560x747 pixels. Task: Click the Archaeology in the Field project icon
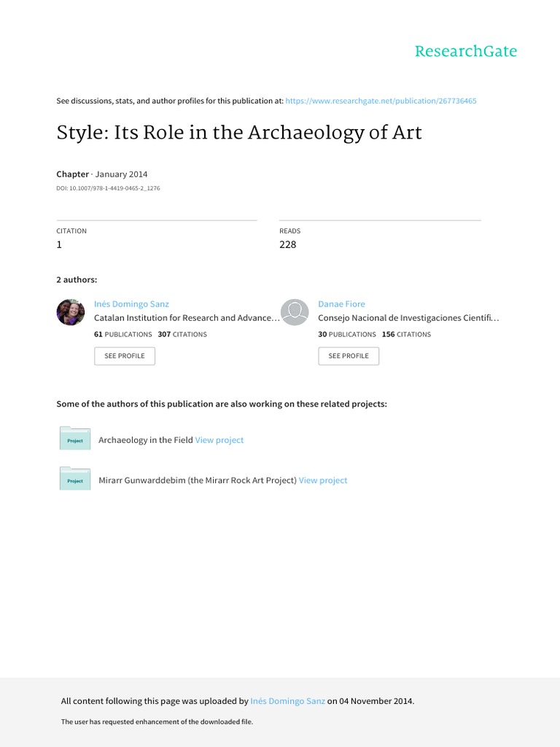pos(74,439)
